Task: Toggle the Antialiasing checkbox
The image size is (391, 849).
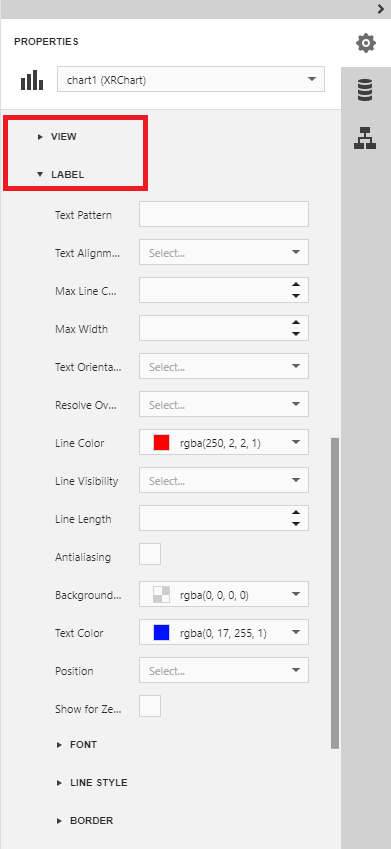Action: (x=150, y=554)
